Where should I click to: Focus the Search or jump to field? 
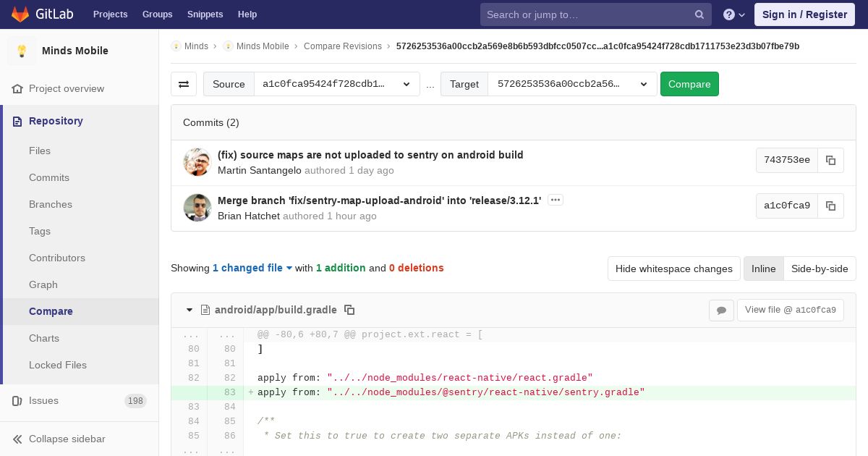[x=596, y=14]
